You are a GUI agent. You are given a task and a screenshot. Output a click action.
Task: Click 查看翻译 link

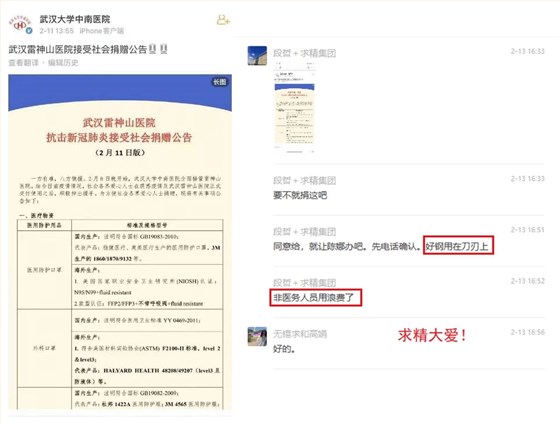tap(23, 63)
